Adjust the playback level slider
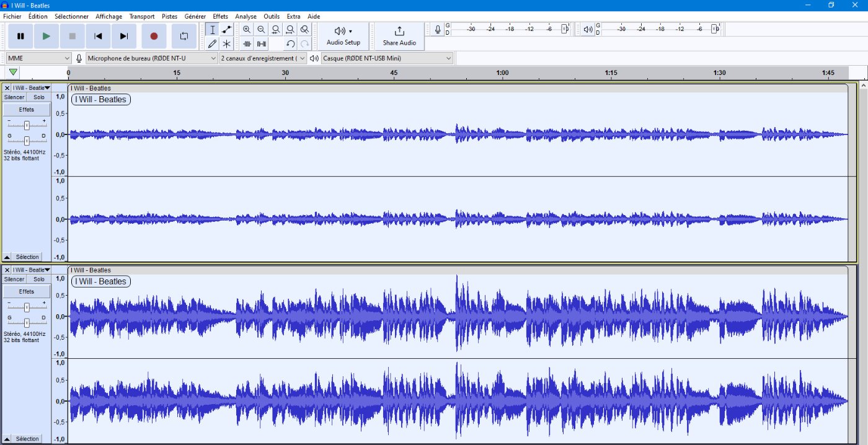Screen dimensions: 868x445 coord(715,29)
